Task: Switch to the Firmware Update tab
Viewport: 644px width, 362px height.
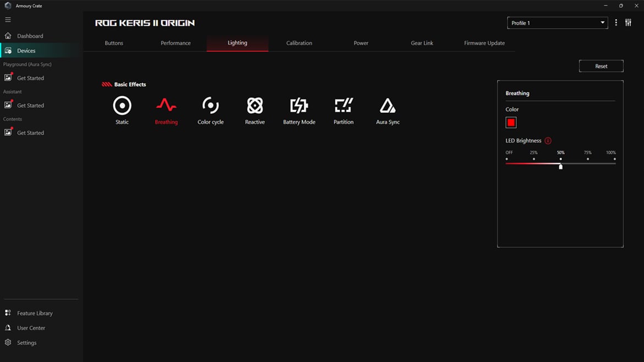Action: click(x=484, y=43)
